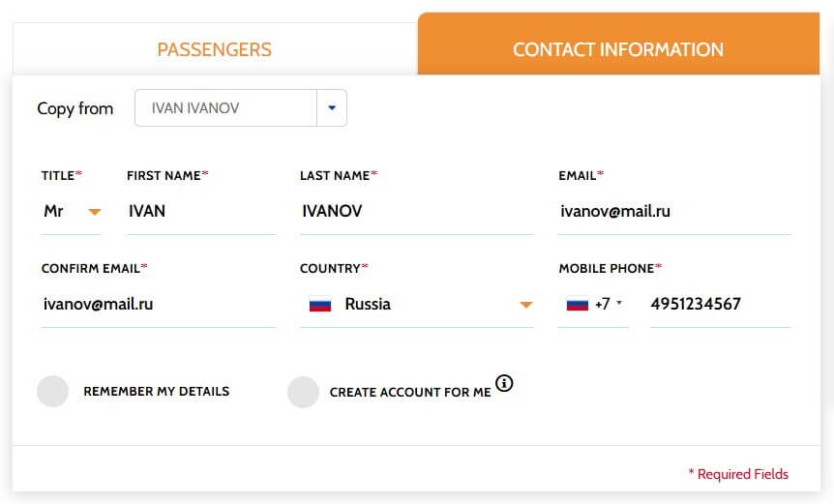This screenshot has width=834, height=504.
Task: Click the blue arrow in Copy from box
Action: [x=332, y=108]
